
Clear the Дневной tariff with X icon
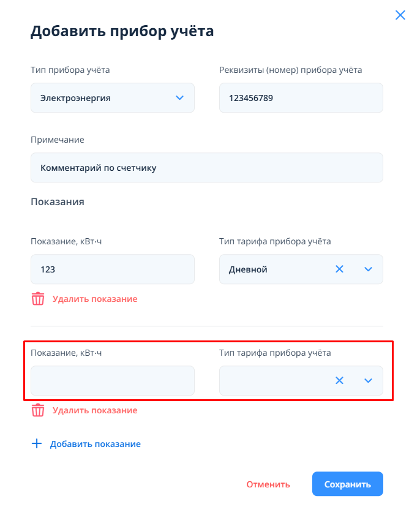(339, 269)
